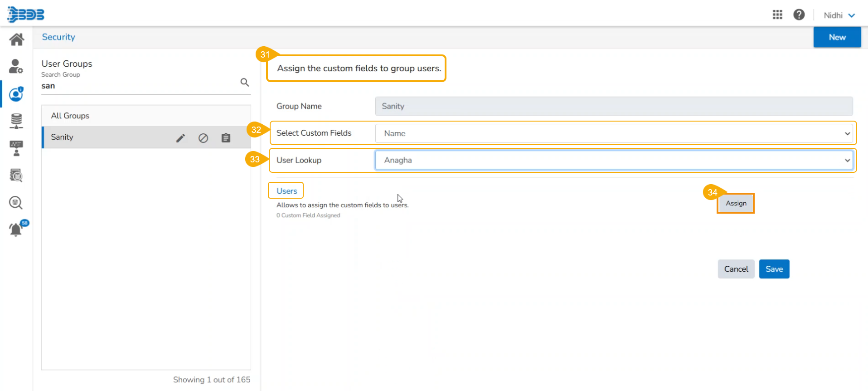Click the pencil edit icon for Sanity
The width and height of the screenshot is (868, 391).
point(180,138)
